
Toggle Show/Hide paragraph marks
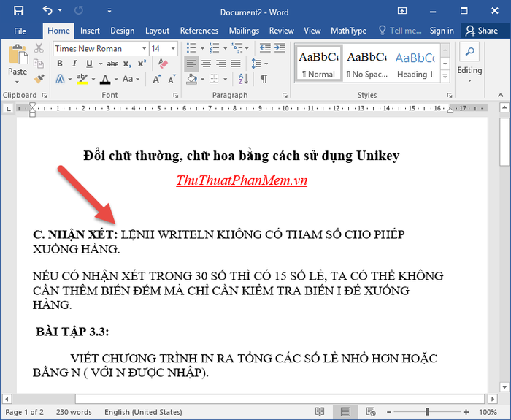tap(264, 79)
